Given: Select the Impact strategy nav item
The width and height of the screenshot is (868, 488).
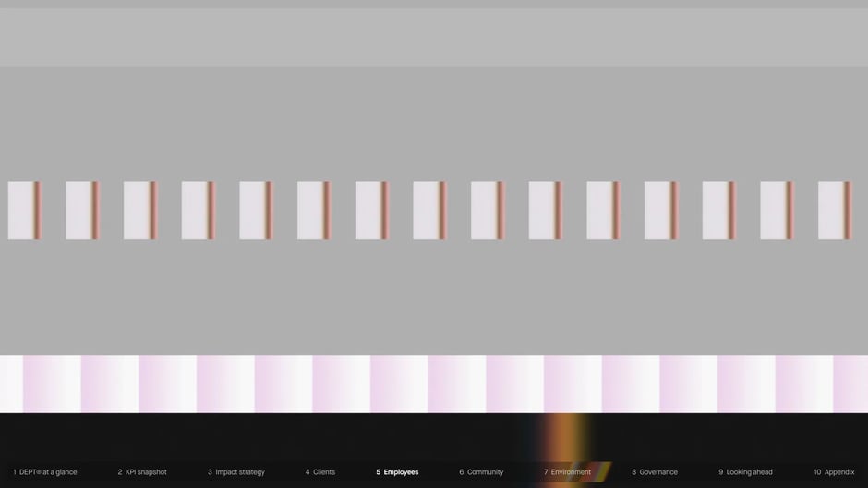Looking at the screenshot, I should click(235, 472).
